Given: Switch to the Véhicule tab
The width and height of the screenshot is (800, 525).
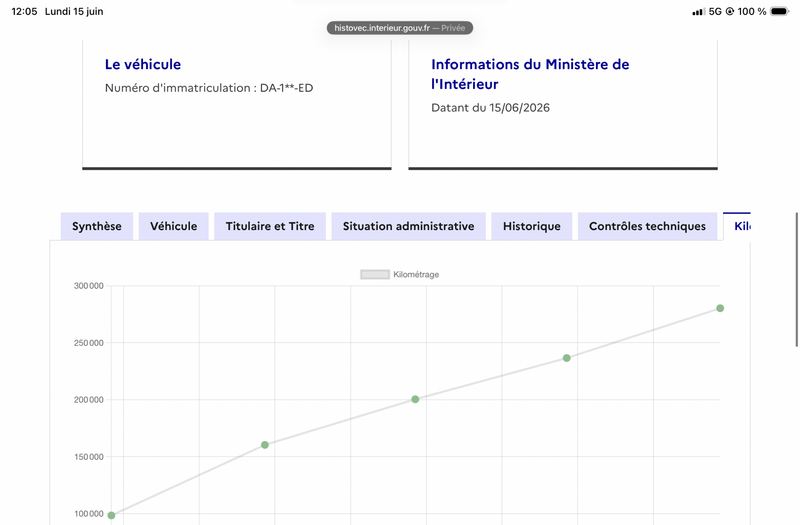Looking at the screenshot, I should (x=173, y=226).
